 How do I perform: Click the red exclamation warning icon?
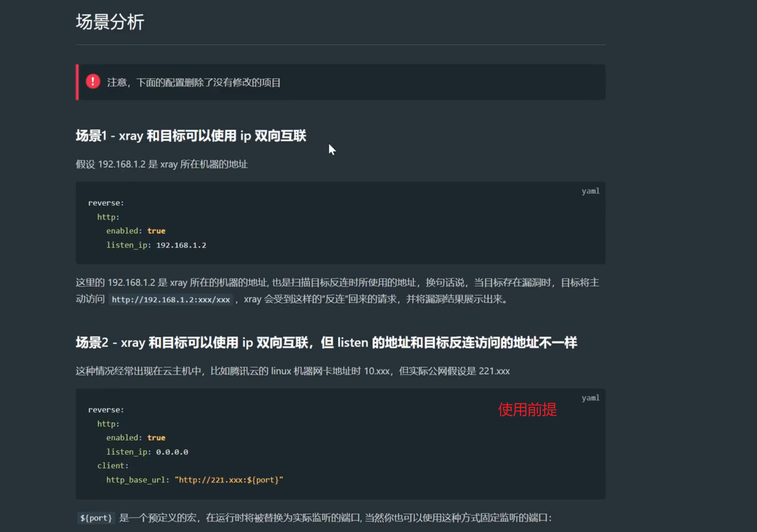click(93, 82)
